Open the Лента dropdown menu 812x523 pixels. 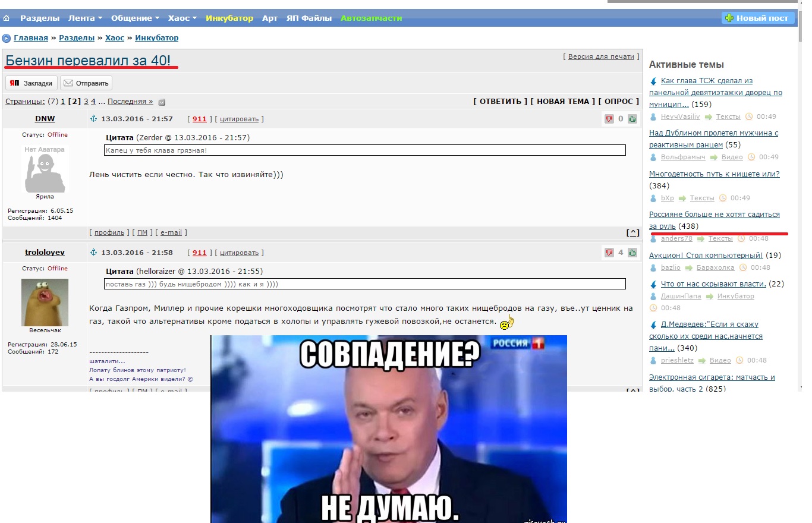click(x=86, y=18)
